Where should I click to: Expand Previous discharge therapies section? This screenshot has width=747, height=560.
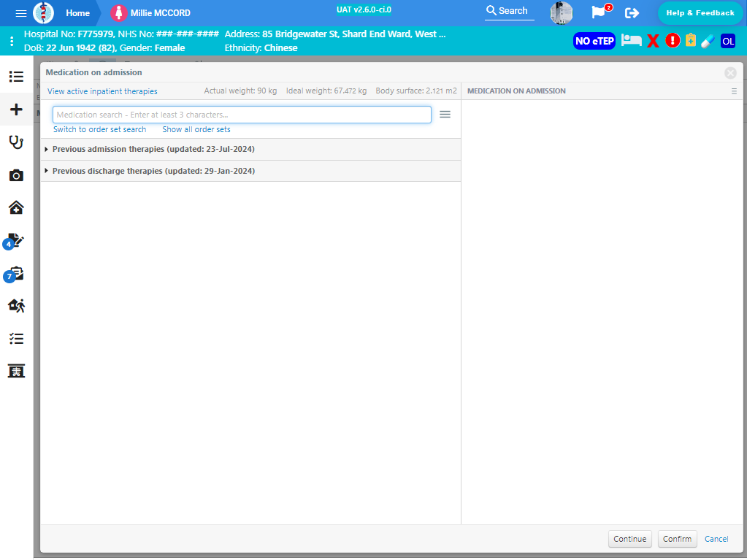250,171
